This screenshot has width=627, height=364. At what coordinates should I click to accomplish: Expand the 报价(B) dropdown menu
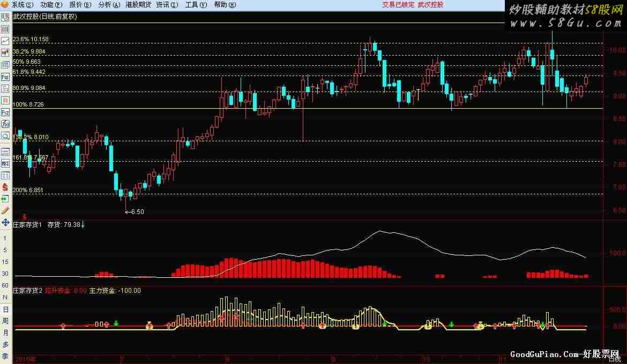[x=79, y=4]
